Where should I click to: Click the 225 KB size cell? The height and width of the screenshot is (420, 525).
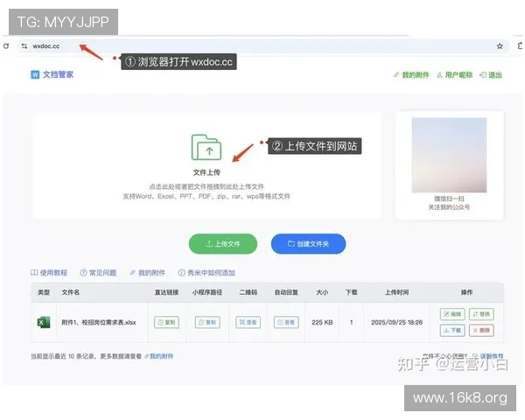pos(322,322)
